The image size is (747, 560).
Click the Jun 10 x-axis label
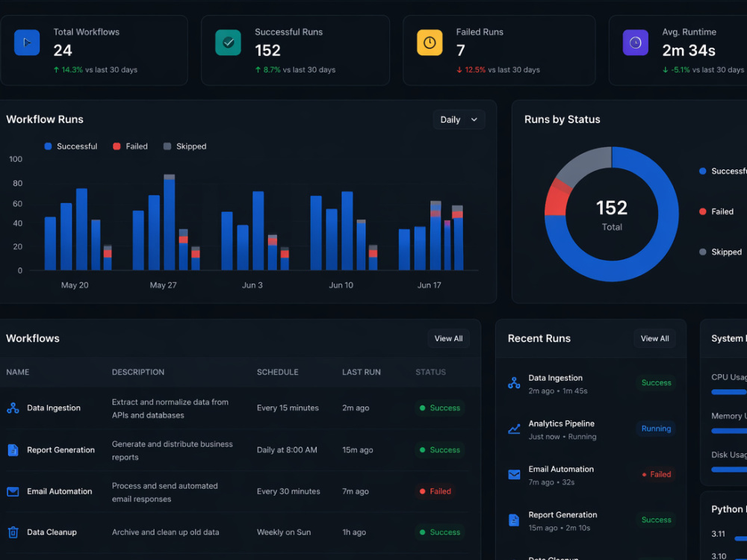click(341, 285)
